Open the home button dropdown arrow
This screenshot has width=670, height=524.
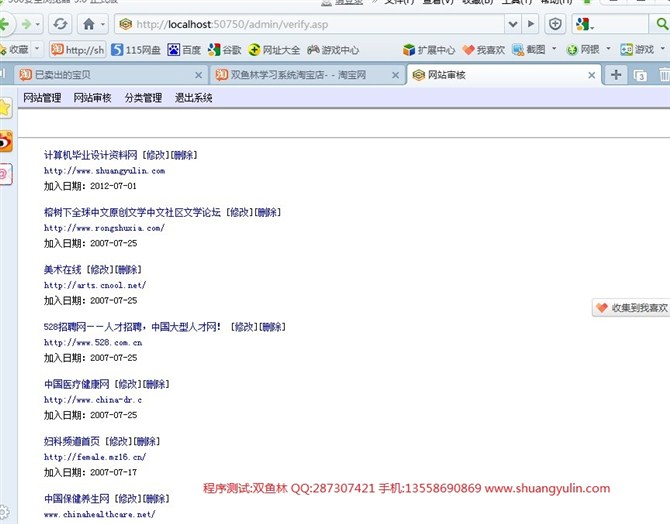coord(103,24)
